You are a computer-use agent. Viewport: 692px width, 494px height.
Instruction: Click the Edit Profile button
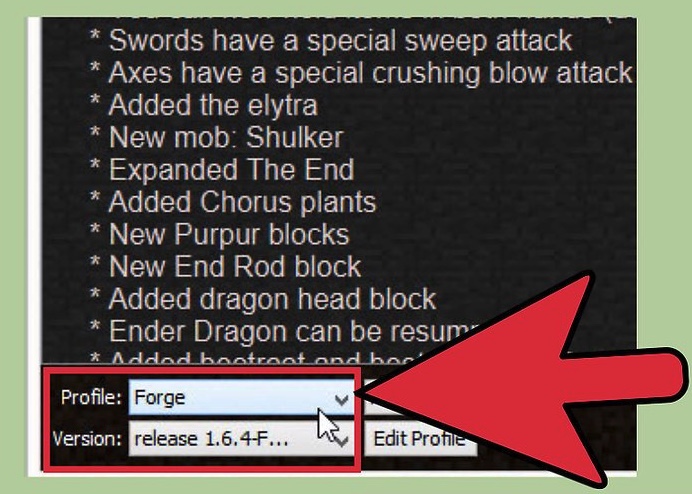tap(420, 439)
